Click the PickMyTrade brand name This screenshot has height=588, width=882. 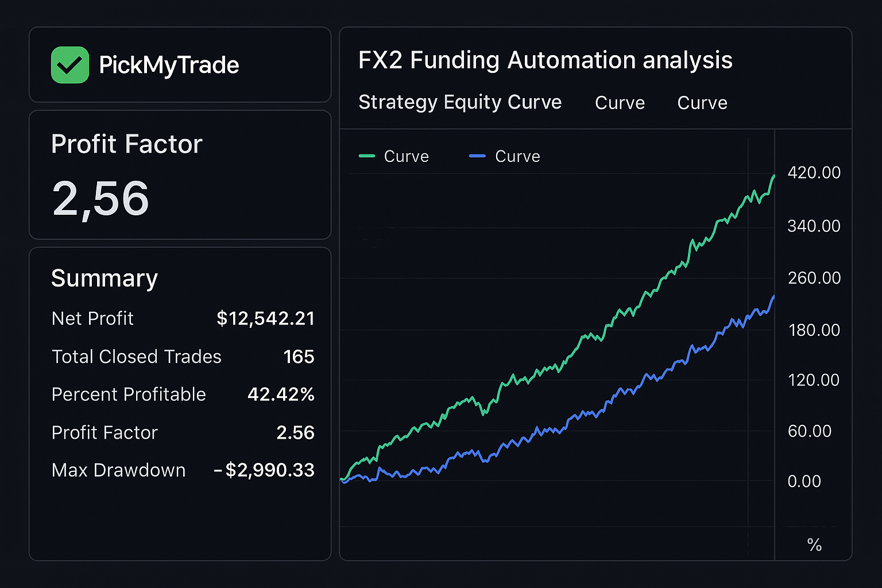coord(169,65)
